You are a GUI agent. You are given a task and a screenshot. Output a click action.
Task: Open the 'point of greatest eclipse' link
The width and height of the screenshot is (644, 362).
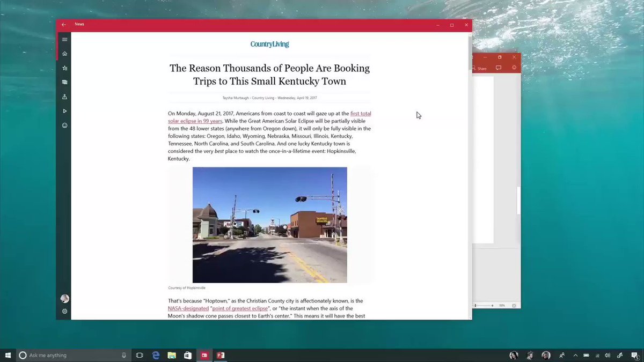[240, 308]
